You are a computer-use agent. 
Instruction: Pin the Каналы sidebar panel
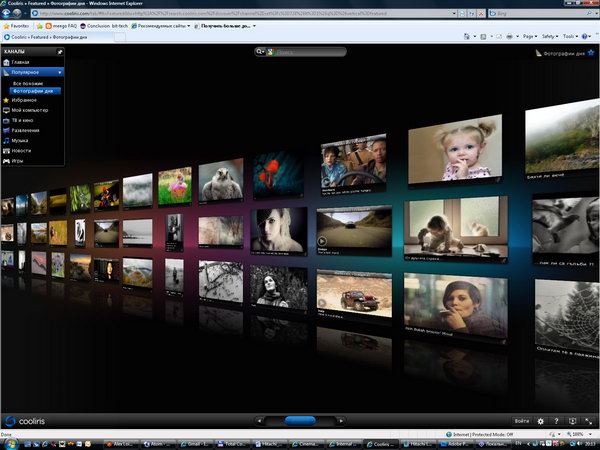point(60,51)
